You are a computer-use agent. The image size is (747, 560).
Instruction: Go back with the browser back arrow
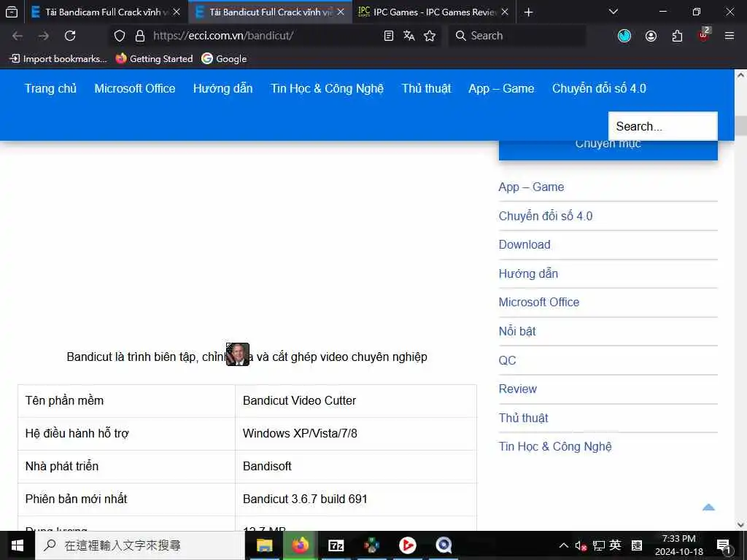pyautogui.click(x=18, y=36)
